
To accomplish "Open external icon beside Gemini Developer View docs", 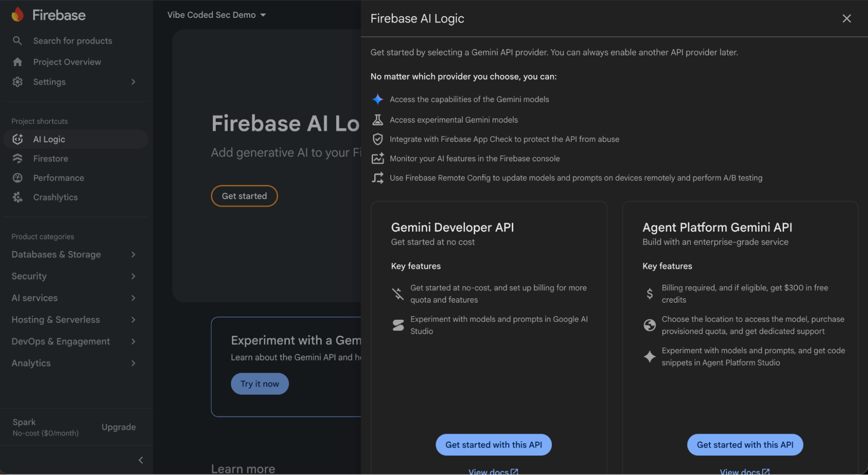I will coord(514,472).
